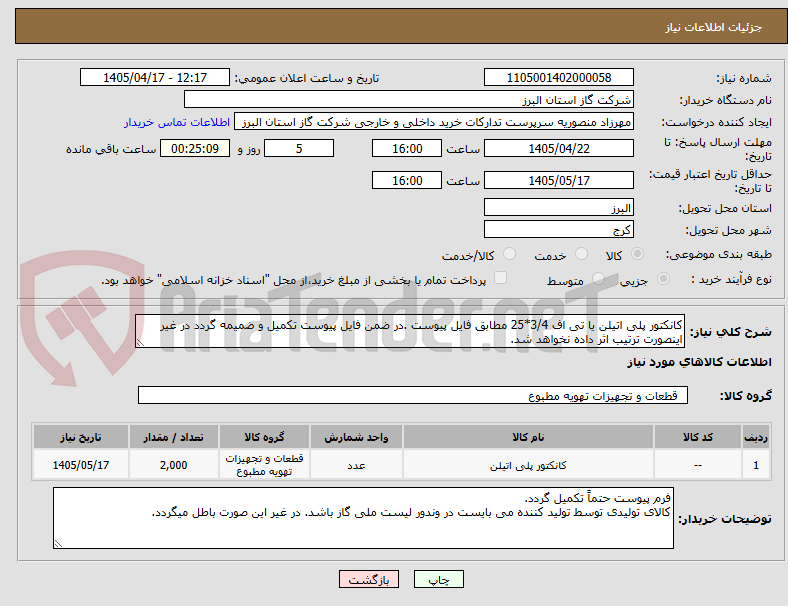Click the بازگشت back button

(369, 579)
